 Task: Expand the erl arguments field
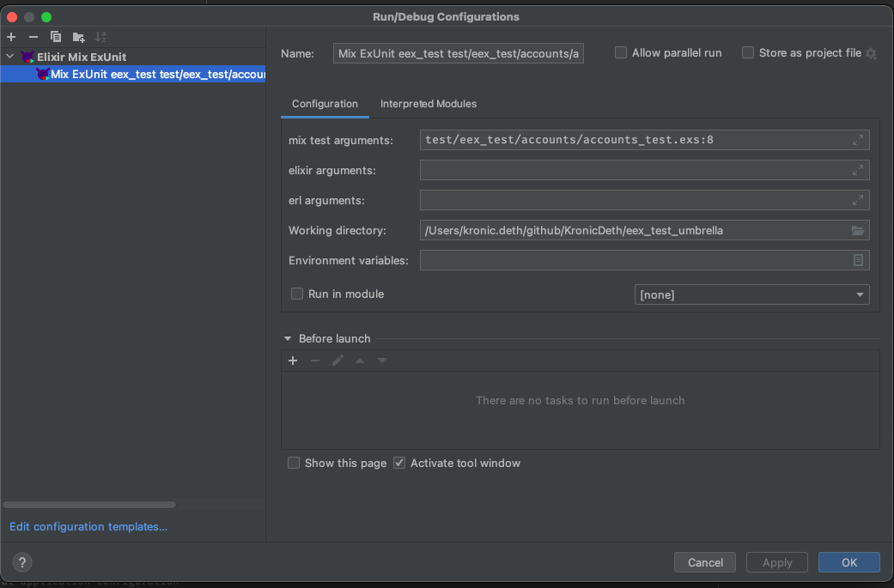point(858,200)
